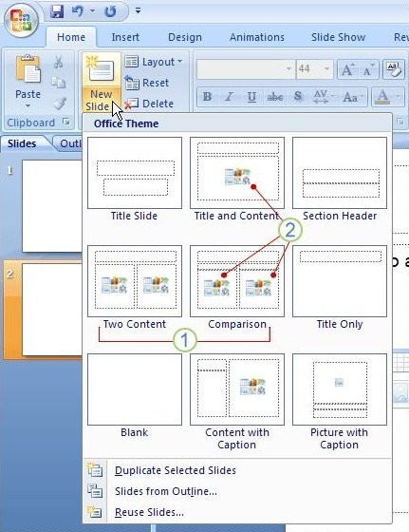
Task: Redo the last action
Action: tap(110, 11)
